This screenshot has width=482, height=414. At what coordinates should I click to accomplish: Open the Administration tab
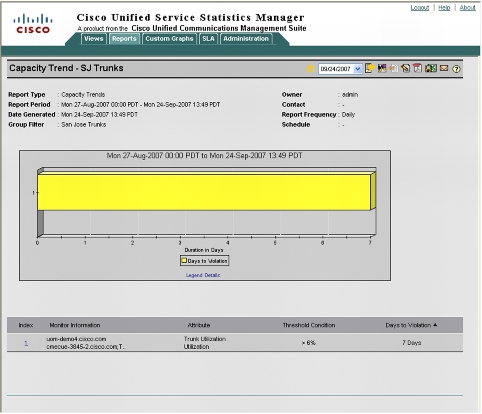tap(246, 39)
